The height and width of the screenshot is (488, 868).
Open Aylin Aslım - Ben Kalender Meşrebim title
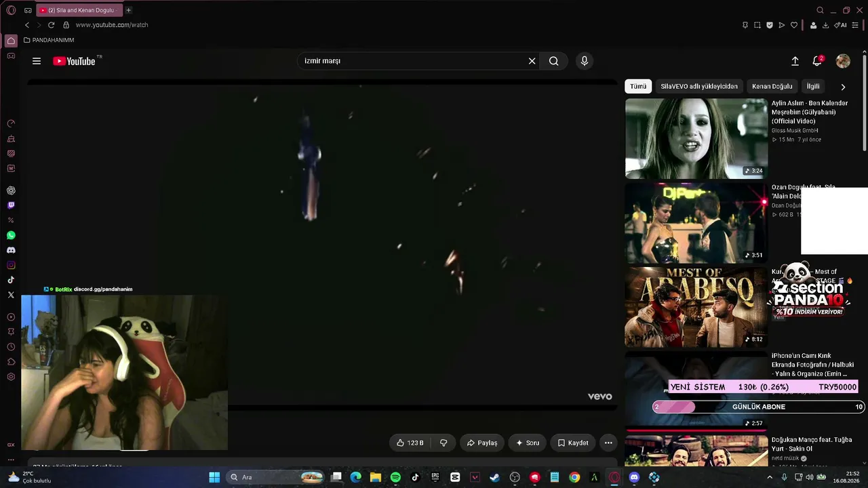[810, 112]
